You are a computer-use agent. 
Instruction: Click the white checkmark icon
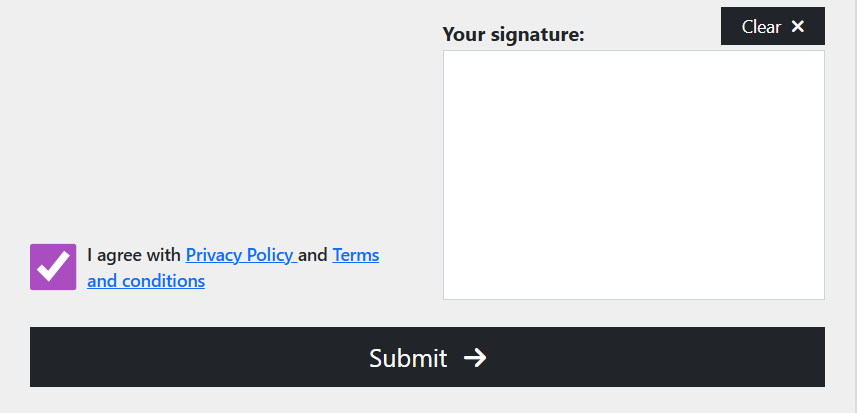[53, 267]
